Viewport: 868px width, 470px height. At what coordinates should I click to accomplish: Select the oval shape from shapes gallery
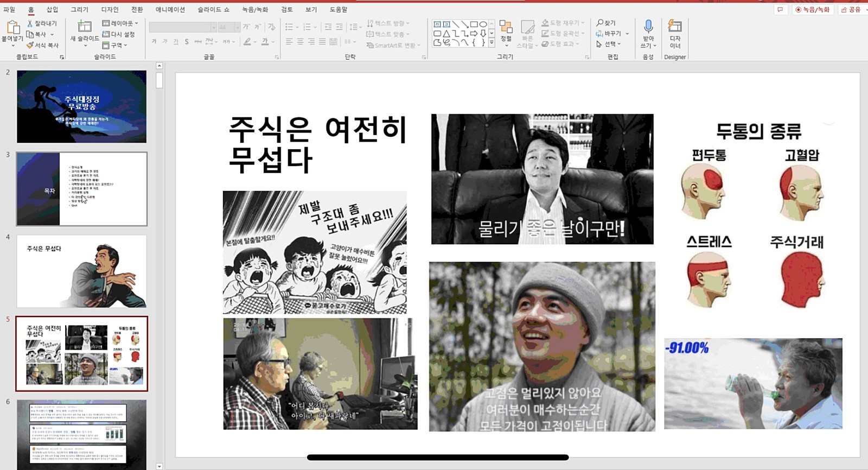tap(483, 24)
